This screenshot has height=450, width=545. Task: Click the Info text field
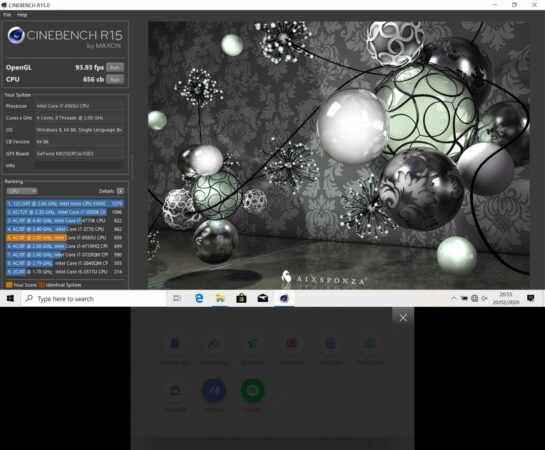tap(80, 165)
